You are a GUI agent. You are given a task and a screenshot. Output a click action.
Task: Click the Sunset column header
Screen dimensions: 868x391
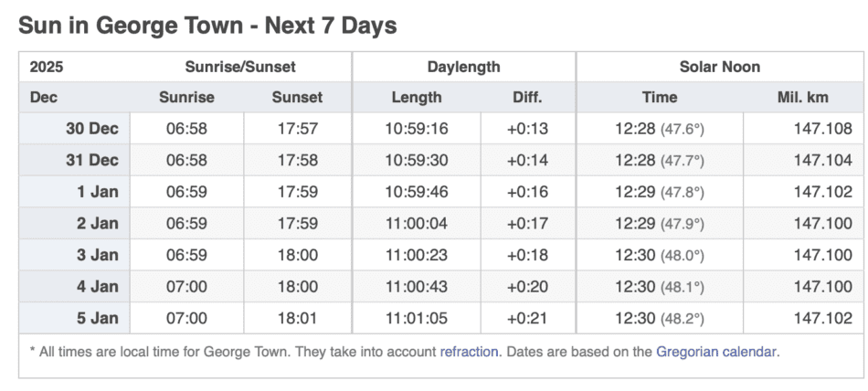click(x=297, y=97)
